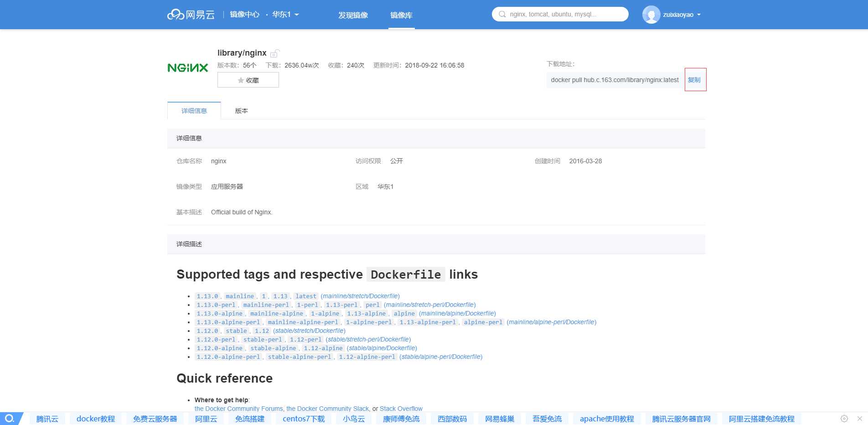
Task: Open the 镜像中心 link in header
Action: tap(244, 15)
